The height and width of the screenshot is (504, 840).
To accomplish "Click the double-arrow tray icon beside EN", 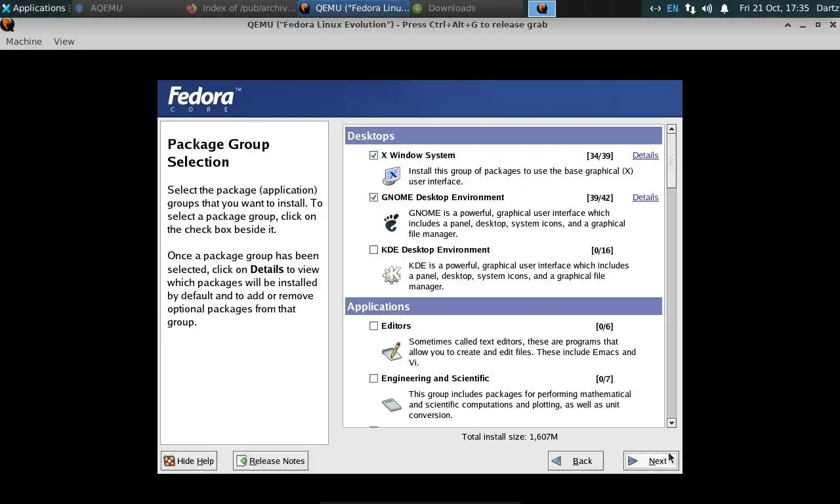I will pos(655,9).
